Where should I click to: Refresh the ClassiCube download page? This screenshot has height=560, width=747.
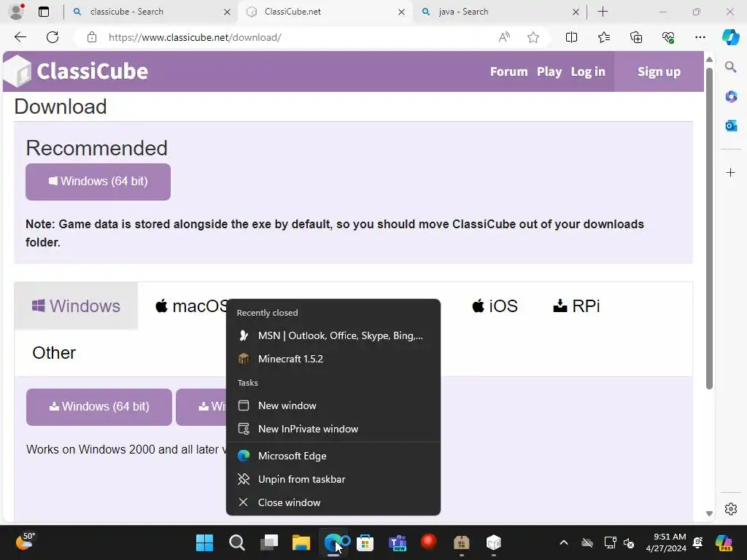click(x=53, y=37)
